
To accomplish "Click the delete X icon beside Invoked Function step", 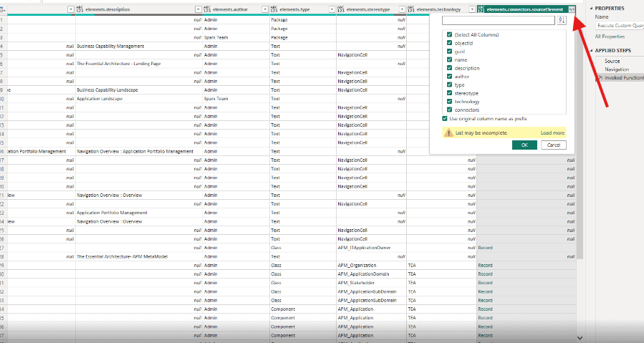I will click(600, 77).
